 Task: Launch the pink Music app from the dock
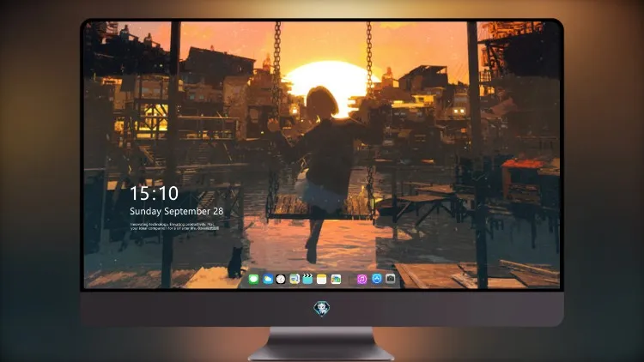[x=361, y=279]
